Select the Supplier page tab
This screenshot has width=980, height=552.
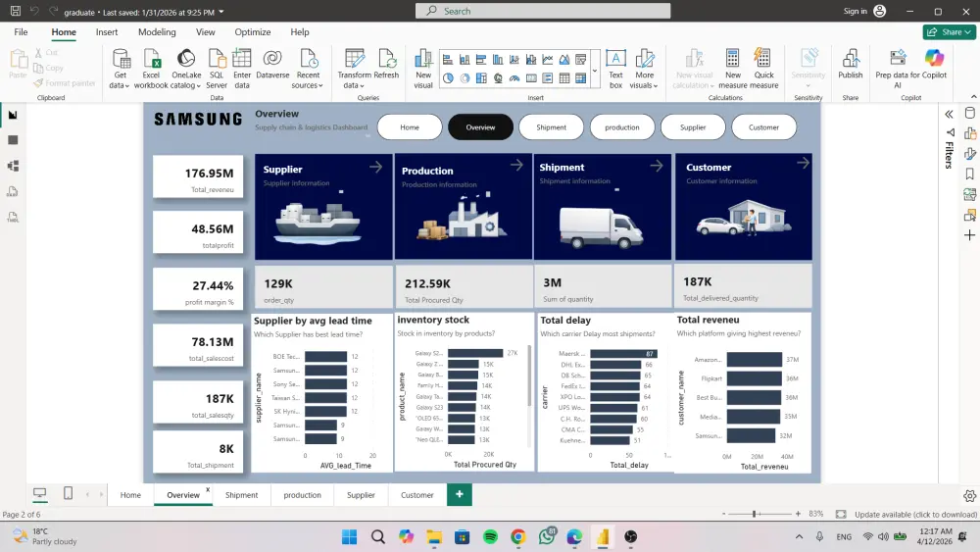[x=361, y=494]
